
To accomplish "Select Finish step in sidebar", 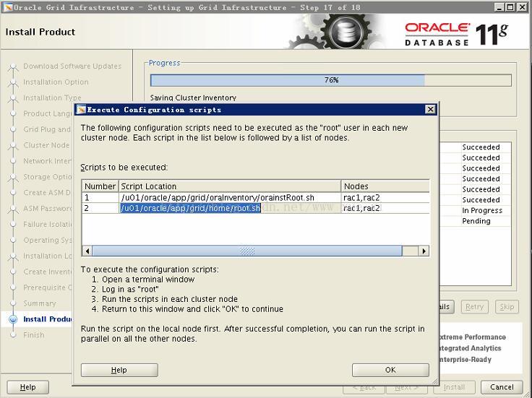I will [33, 335].
